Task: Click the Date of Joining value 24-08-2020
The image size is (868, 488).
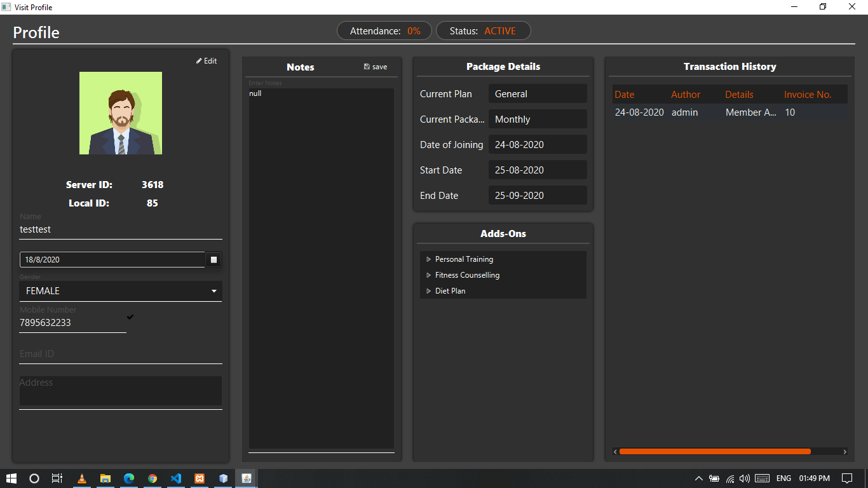Action: pos(538,144)
